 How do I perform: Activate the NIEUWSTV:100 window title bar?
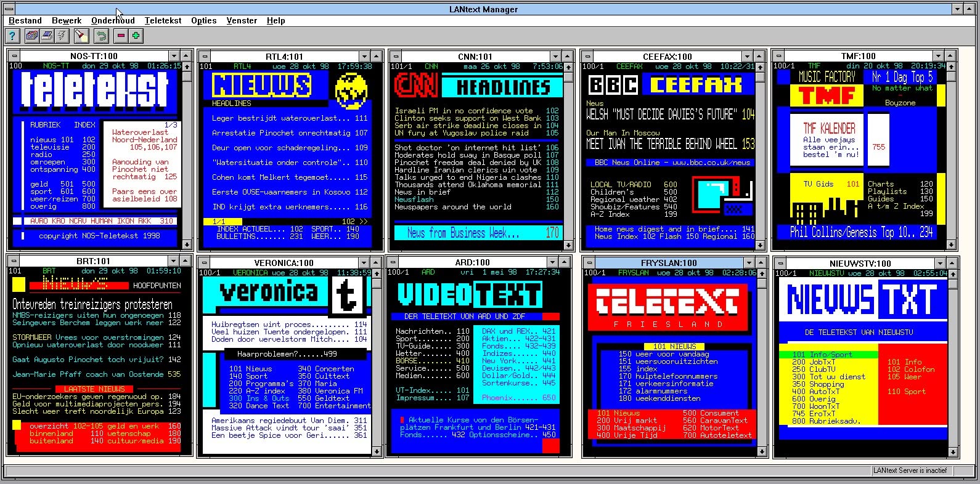point(860,263)
